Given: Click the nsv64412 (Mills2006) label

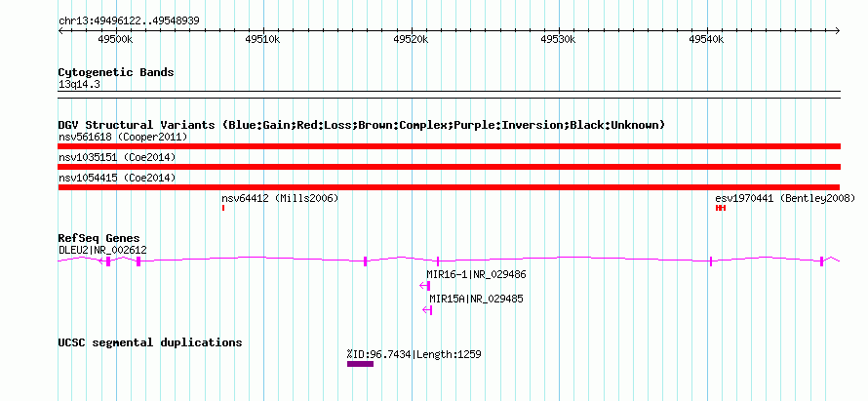Looking at the screenshot, I should (280, 198).
